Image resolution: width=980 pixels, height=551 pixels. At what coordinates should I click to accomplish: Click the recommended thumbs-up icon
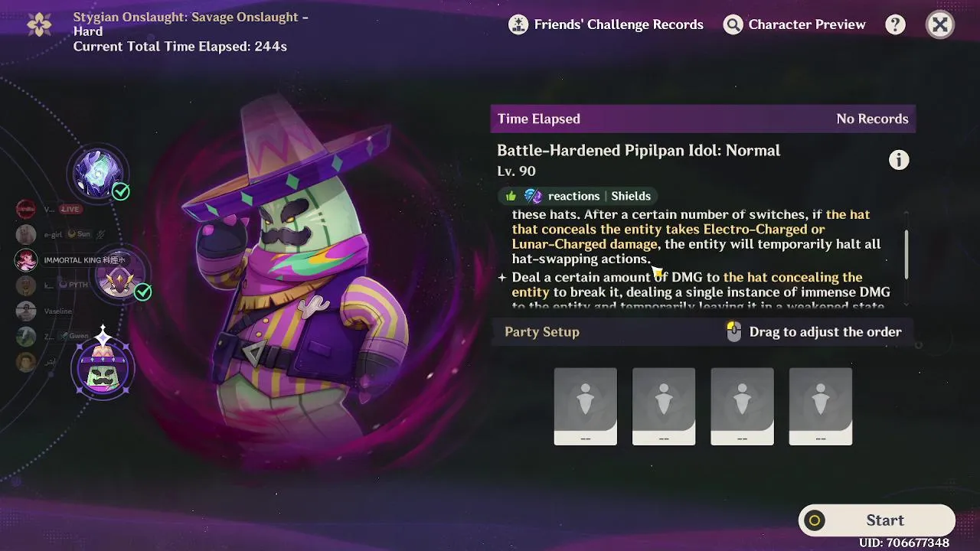pyautogui.click(x=511, y=196)
